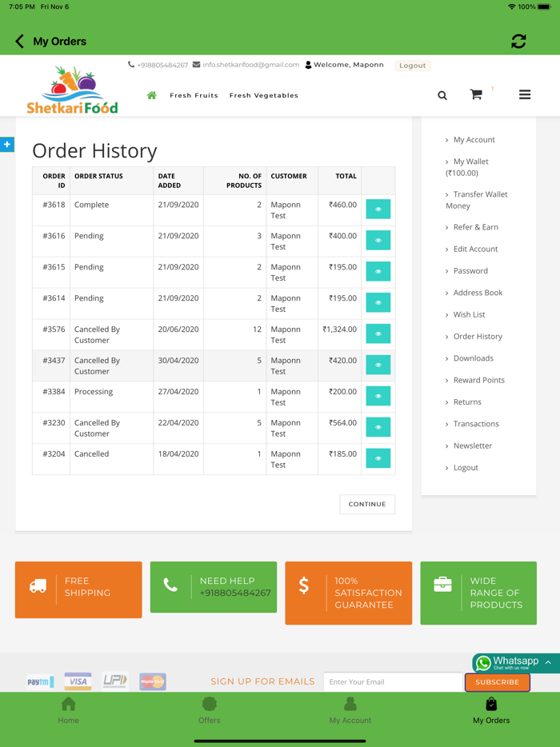
Task: Go back using the My Orders arrow
Action: coord(19,42)
